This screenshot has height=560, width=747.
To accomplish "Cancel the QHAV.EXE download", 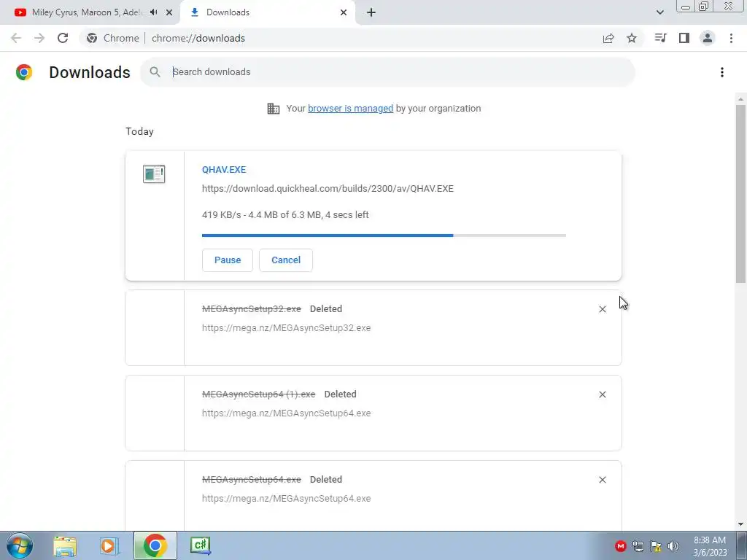I will click(286, 260).
